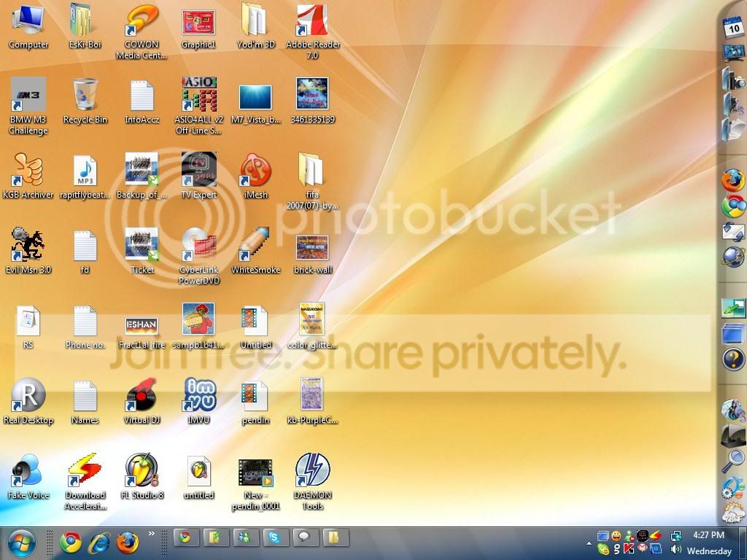Open the globe browser icon in dock
Viewport: 747px width, 560px height.
[x=732, y=257]
